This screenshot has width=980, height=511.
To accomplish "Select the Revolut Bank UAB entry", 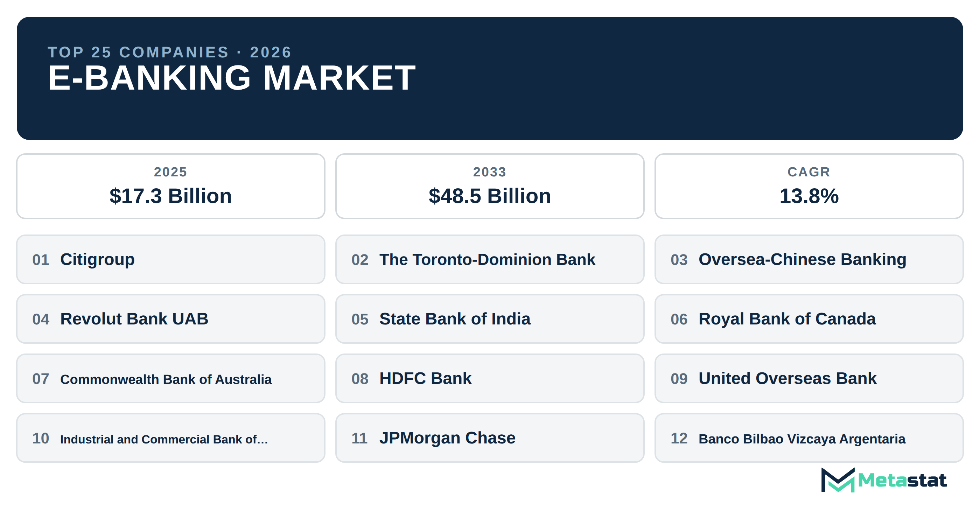I will point(170,318).
